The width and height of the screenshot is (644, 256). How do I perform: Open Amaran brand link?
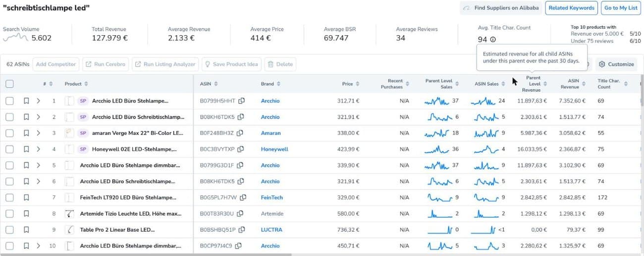tap(270, 133)
